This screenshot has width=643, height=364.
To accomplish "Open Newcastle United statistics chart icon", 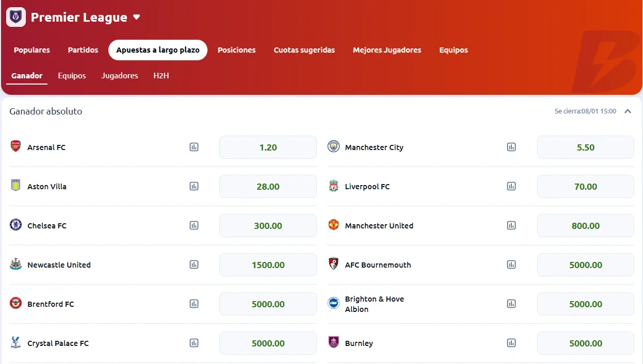I will pyautogui.click(x=194, y=264).
